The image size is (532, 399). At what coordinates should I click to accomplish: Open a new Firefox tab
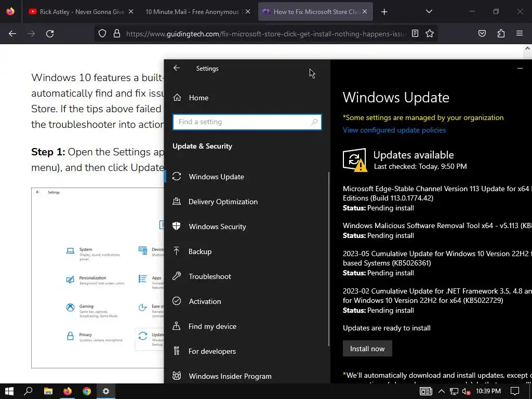384,12
